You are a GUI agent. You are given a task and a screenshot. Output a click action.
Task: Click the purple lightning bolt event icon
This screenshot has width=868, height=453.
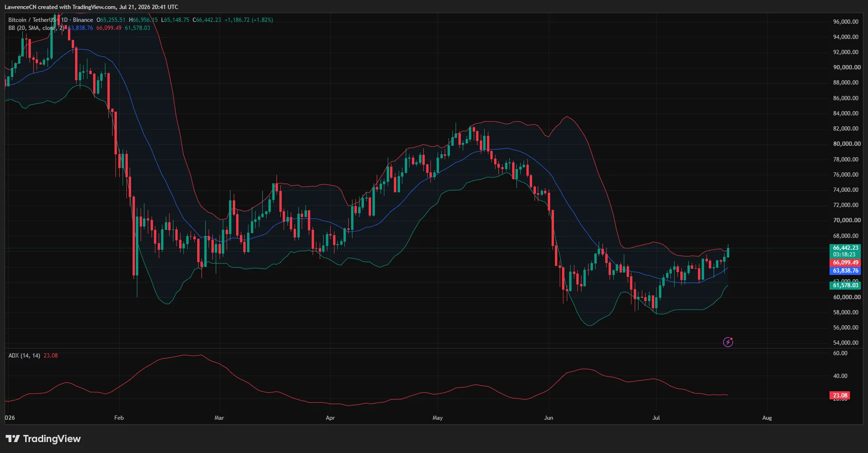[x=728, y=342]
